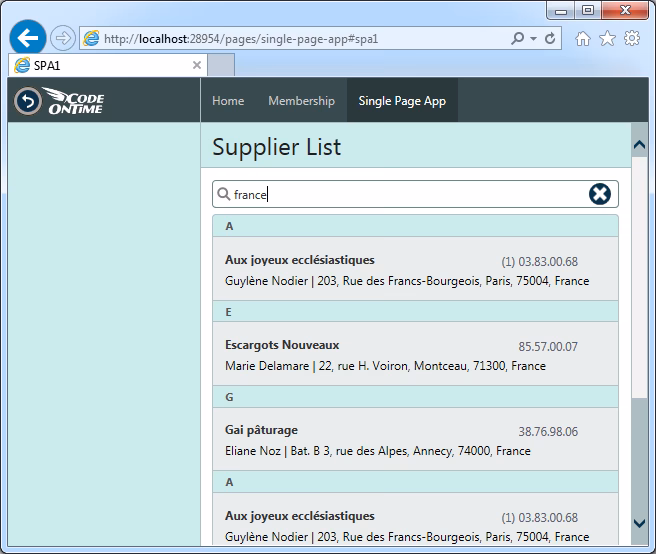The height and width of the screenshot is (554, 656).
Task: Click the Code OnTime logo
Action: 74,101
